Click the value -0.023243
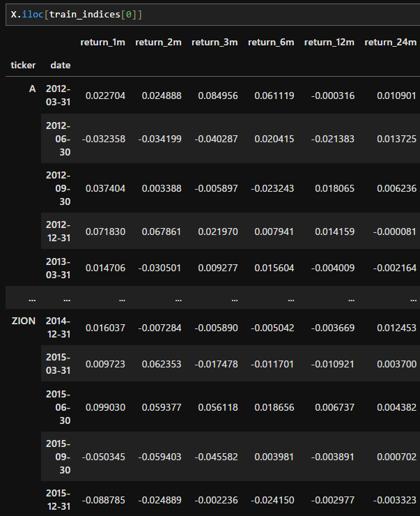Viewport: 420px width, 516px height. 272,188
